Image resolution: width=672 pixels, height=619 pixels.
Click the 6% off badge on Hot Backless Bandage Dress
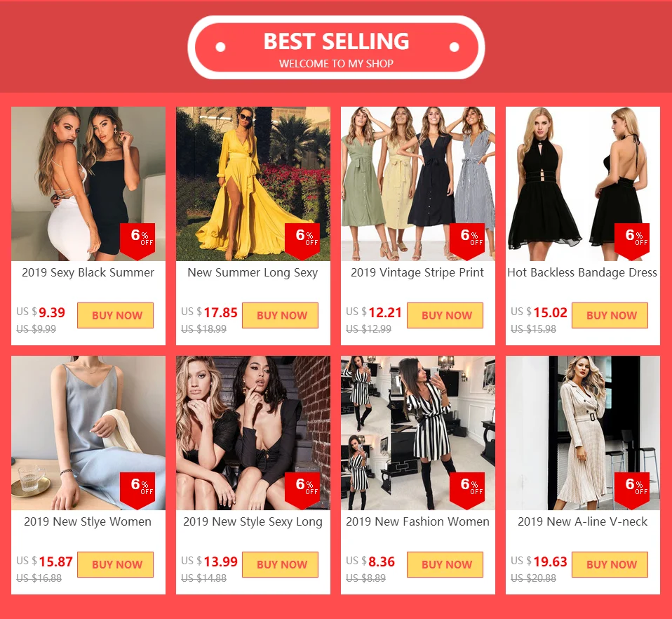pyautogui.click(x=632, y=241)
